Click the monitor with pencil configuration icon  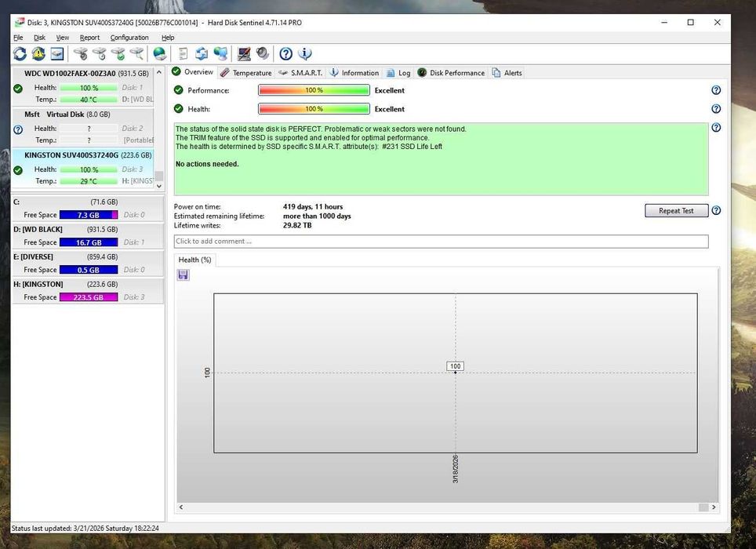click(x=243, y=53)
